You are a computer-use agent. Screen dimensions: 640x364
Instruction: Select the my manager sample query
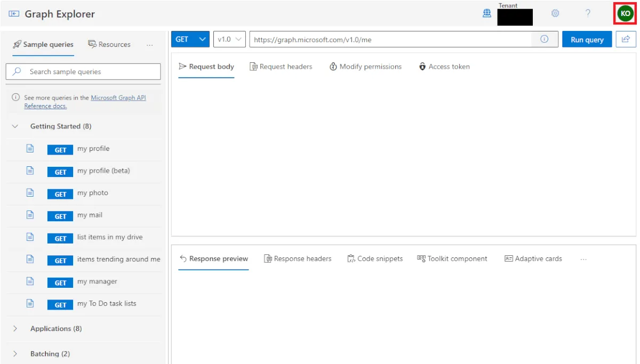(97, 281)
